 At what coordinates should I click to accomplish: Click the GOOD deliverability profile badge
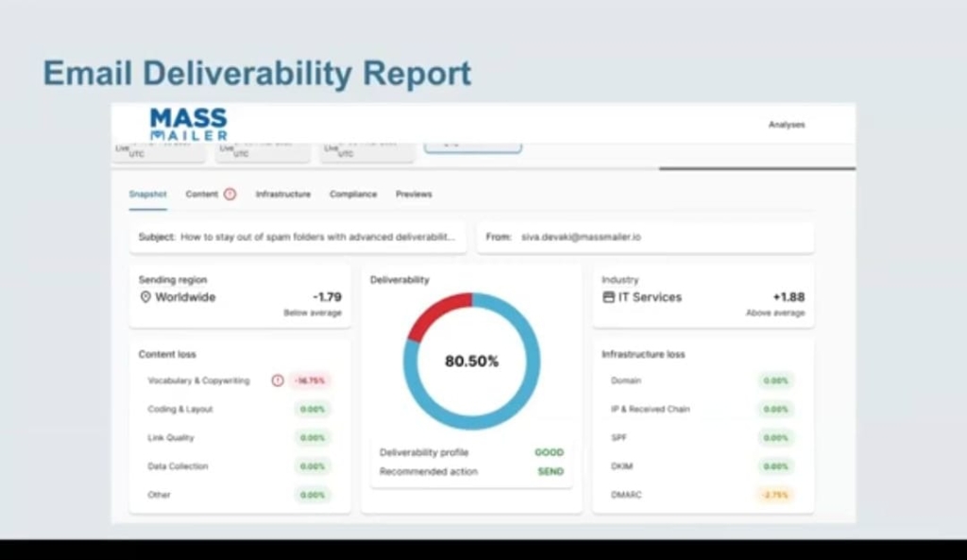(548, 452)
